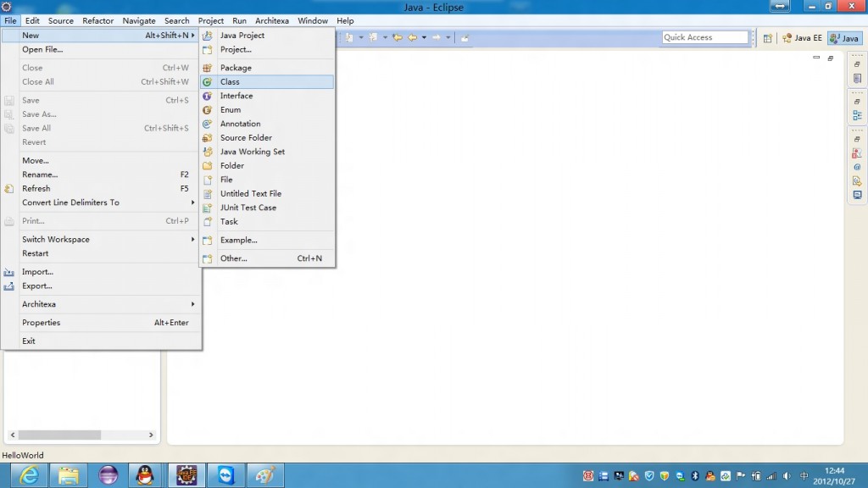Click Import... in the File menu

pyautogui.click(x=37, y=272)
